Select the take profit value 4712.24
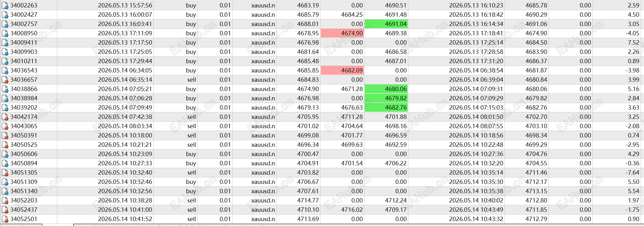Image resolution: width=644 pixels, height=226 pixels. click(x=396, y=200)
